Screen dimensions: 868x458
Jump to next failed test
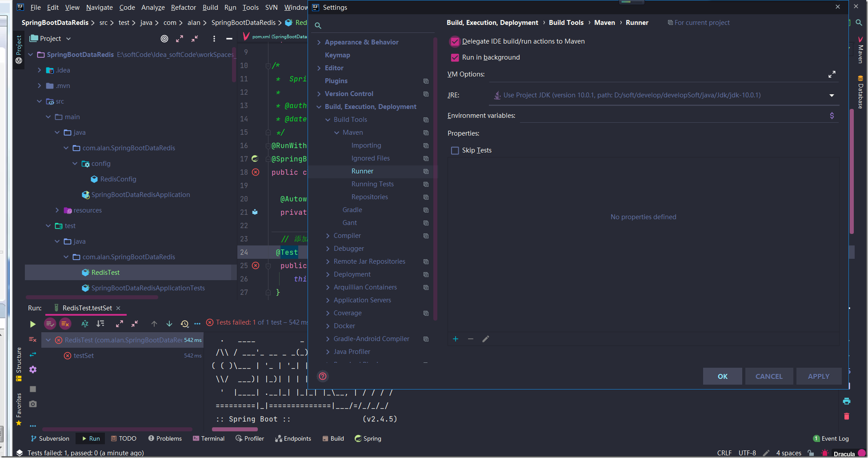(x=169, y=324)
